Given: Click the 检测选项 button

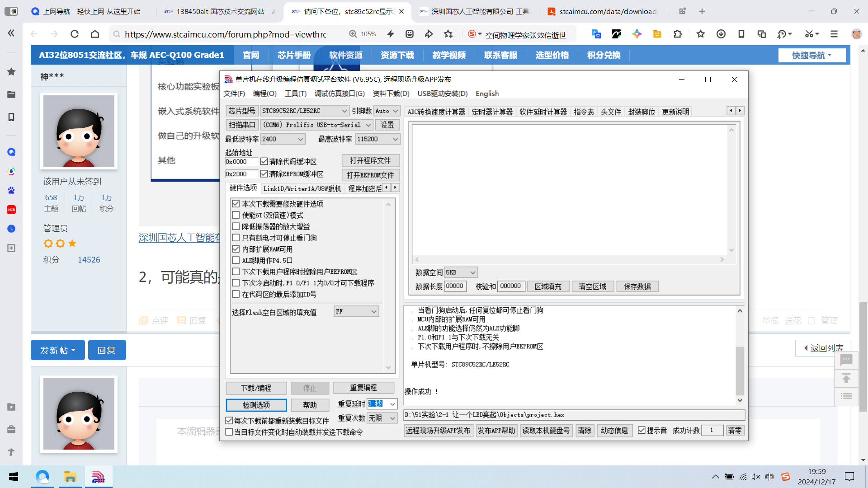Looking at the screenshot, I should (256, 405).
